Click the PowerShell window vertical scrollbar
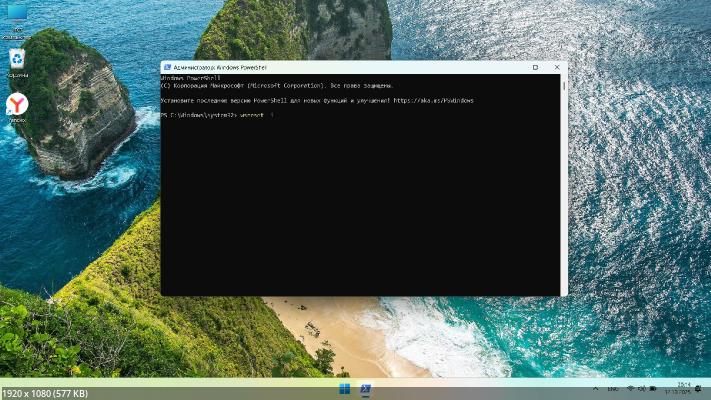 tap(563, 180)
